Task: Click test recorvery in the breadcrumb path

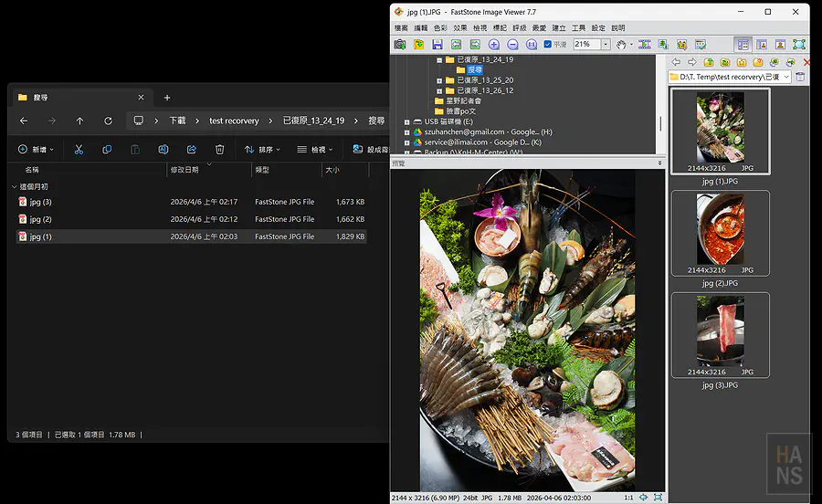Action: coord(234,121)
